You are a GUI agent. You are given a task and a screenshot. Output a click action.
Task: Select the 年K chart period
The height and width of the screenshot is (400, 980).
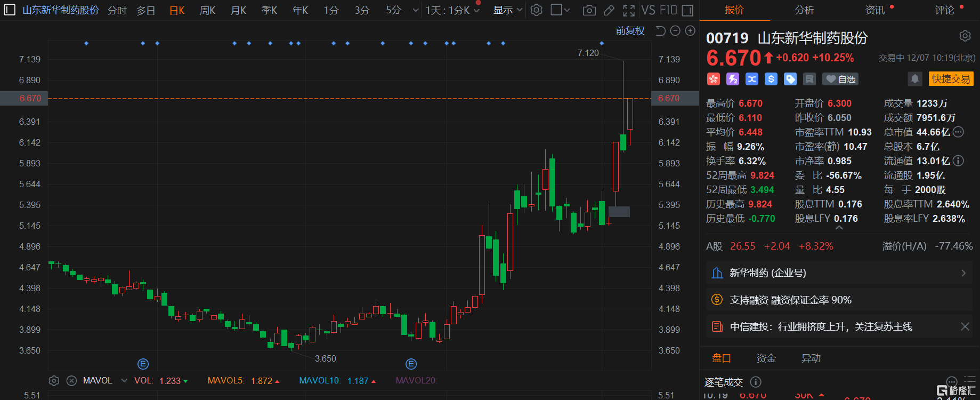[x=301, y=10]
